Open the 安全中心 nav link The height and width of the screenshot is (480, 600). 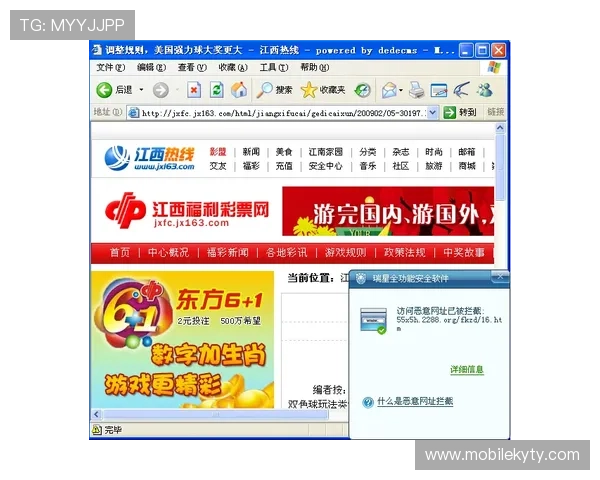[x=326, y=166]
